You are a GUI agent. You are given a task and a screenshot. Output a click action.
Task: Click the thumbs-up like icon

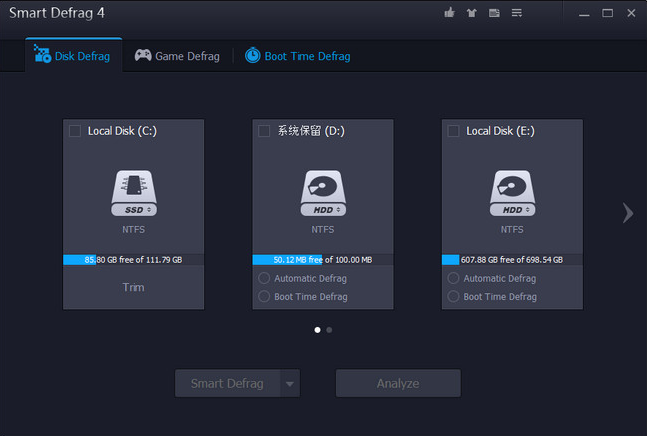pos(449,13)
